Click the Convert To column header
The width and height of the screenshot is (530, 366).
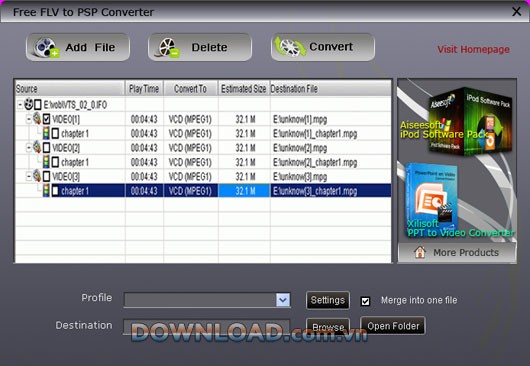coord(191,89)
